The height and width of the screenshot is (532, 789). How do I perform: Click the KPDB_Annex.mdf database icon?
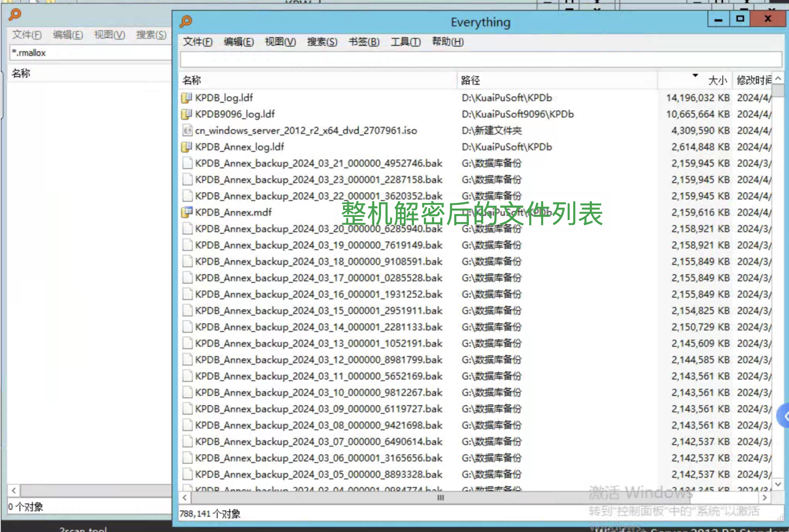click(187, 212)
